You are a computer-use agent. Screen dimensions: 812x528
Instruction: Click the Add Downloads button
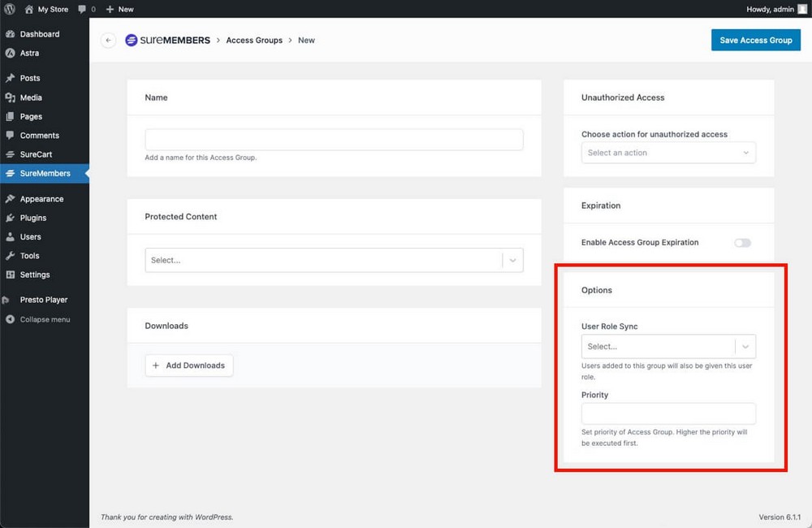(x=189, y=366)
